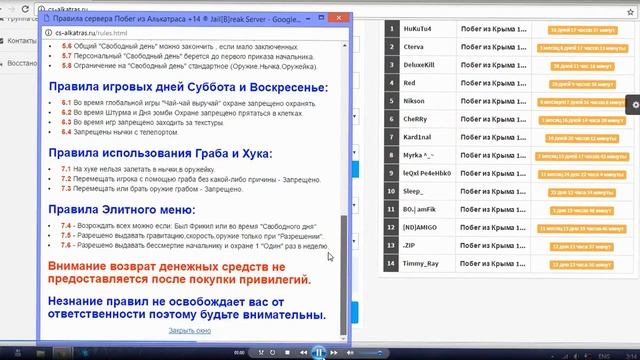View site info icon in rules popup address bar
The width and height of the screenshot is (640, 360).
(x=48, y=33)
